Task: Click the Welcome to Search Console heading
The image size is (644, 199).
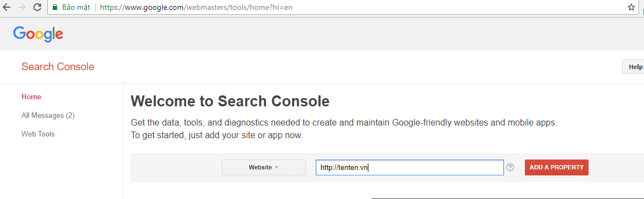Action: tap(230, 101)
